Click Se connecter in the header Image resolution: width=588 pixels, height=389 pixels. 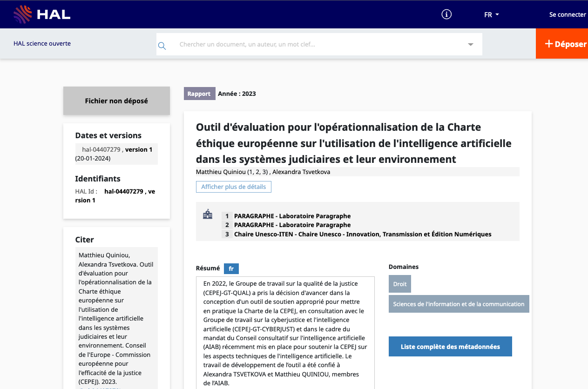point(567,15)
